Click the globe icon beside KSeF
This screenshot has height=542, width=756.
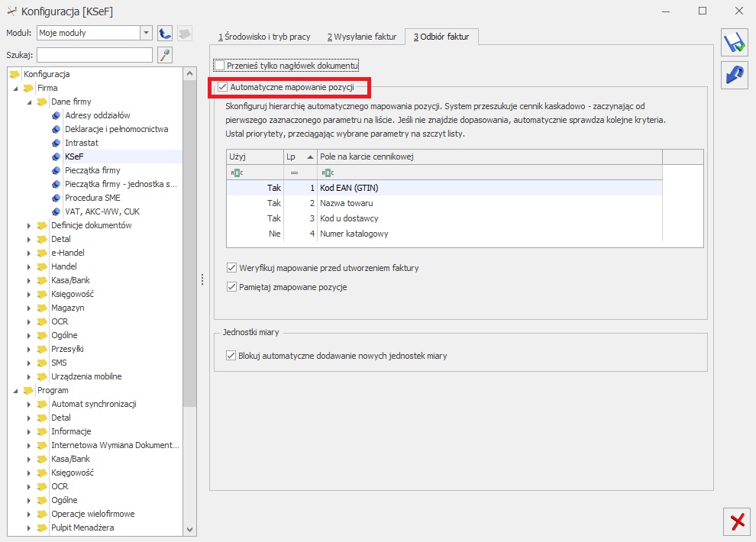point(57,156)
